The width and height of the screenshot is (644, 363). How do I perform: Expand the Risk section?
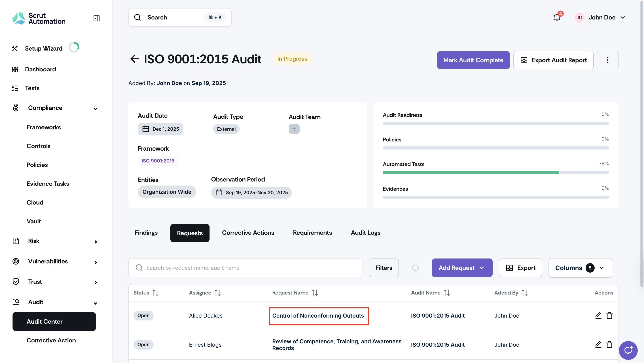tap(96, 242)
